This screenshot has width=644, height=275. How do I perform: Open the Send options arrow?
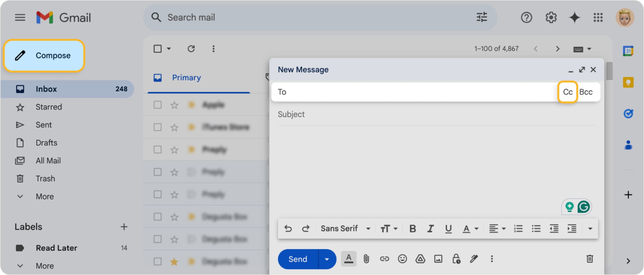[x=326, y=259]
